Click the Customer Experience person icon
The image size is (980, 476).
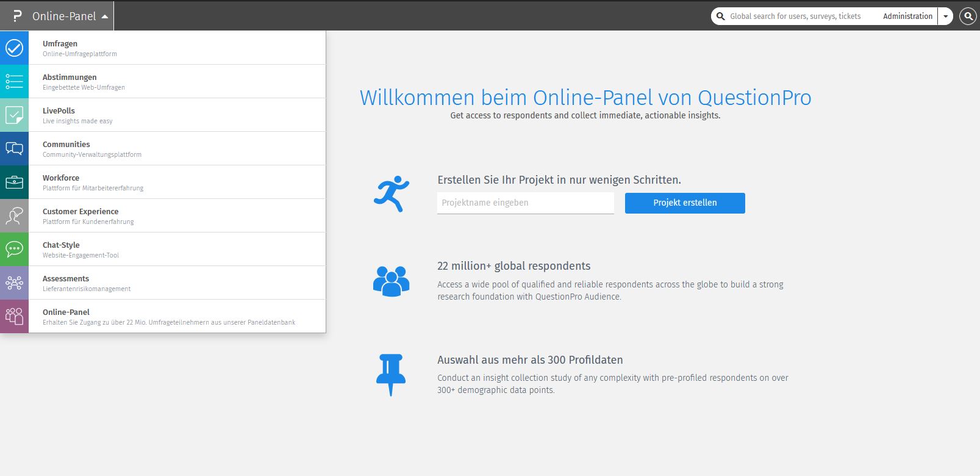click(x=14, y=215)
